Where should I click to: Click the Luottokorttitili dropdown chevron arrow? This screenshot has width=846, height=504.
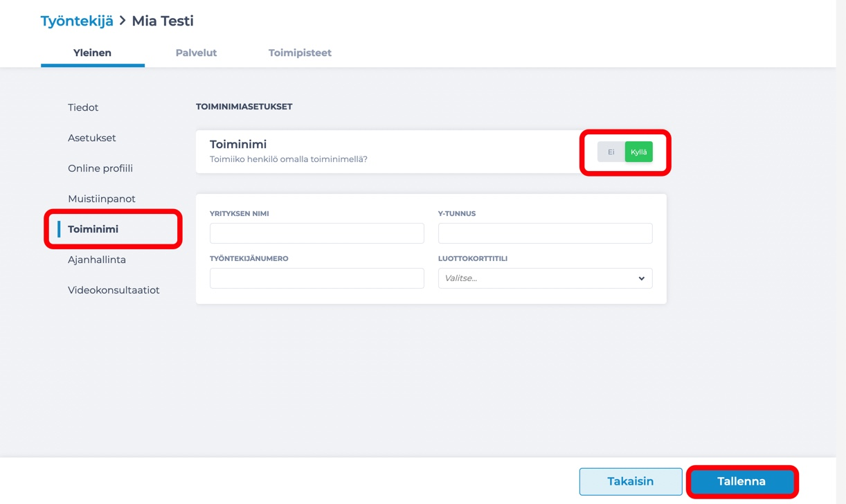pyautogui.click(x=641, y=278)
